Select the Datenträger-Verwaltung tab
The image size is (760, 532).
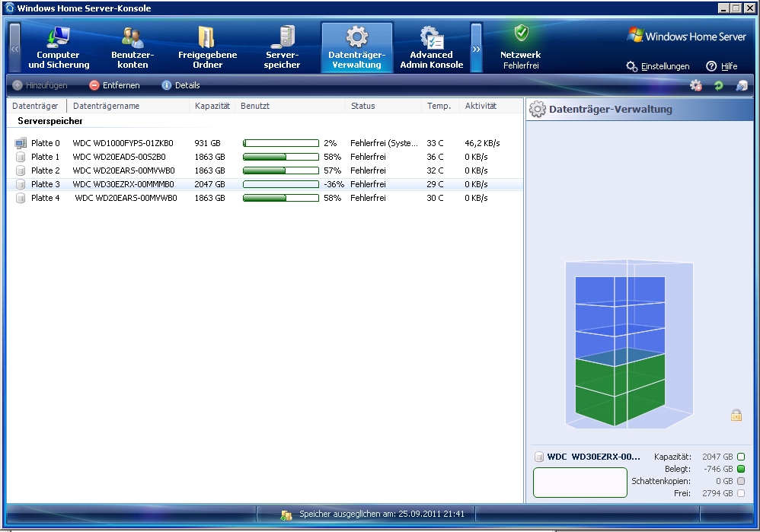click(356, 48)
